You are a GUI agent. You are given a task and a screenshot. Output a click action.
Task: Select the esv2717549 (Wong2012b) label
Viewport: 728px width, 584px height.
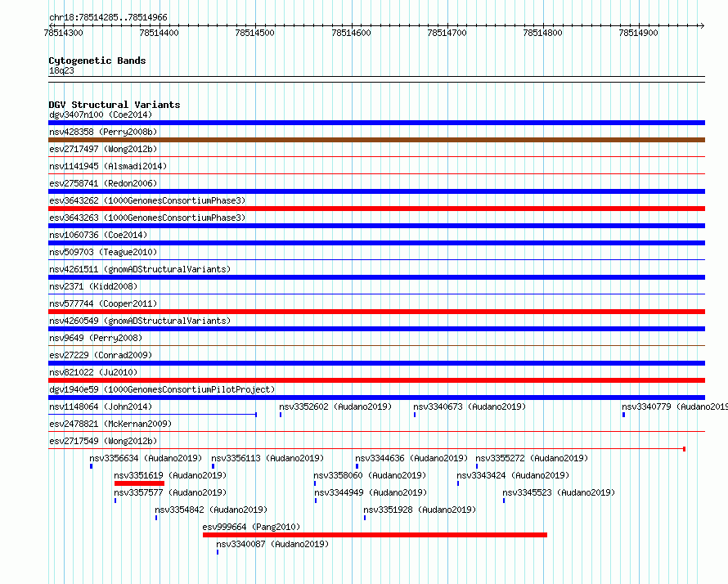coord(103,441)
